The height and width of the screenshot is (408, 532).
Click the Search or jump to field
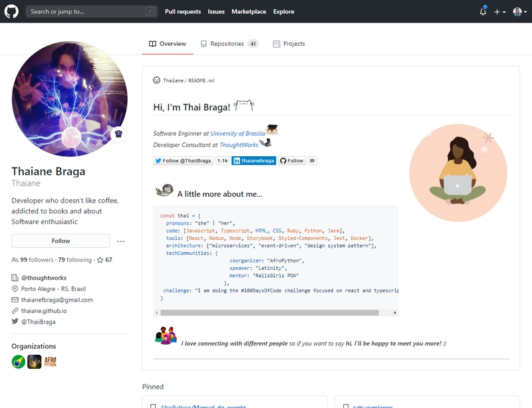click(x=92, y=11)
